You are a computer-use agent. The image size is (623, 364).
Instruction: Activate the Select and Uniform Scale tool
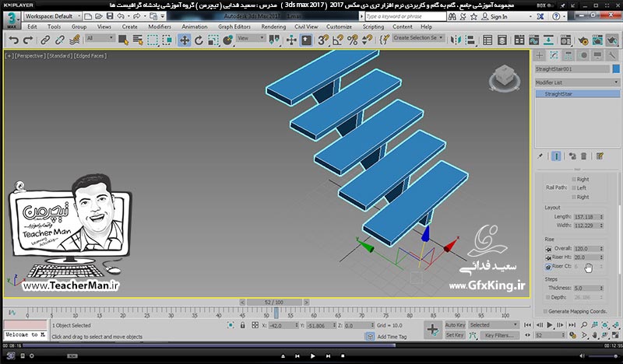coord(213,40)
